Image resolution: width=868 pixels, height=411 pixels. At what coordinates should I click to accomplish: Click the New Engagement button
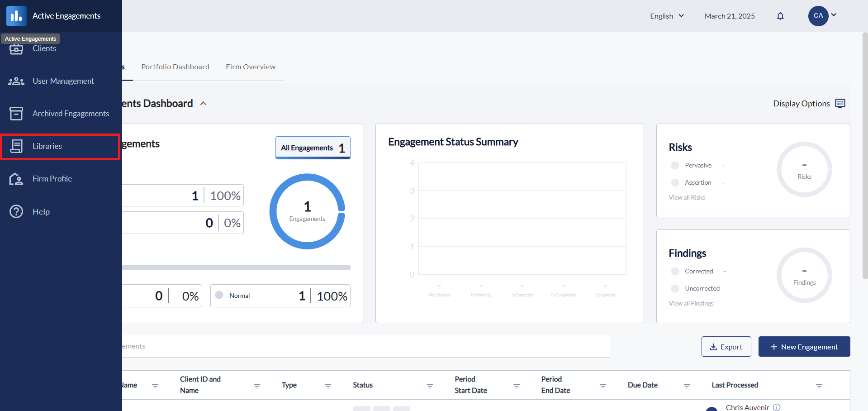pyautogui.click(x=804, y=347)
